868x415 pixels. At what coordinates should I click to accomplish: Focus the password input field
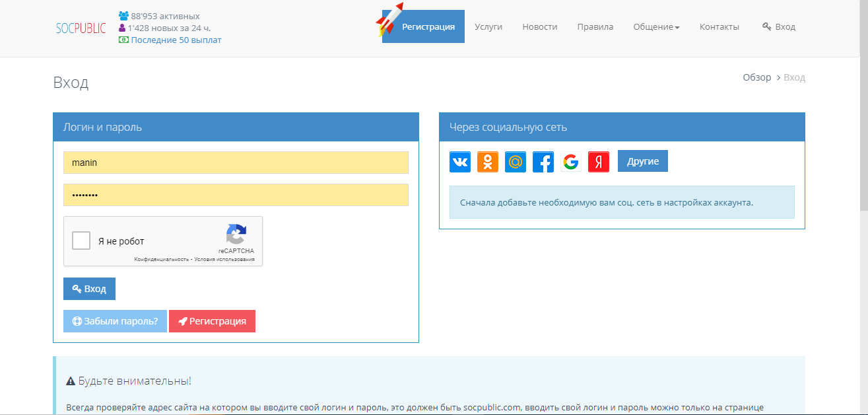pos(236,195)
